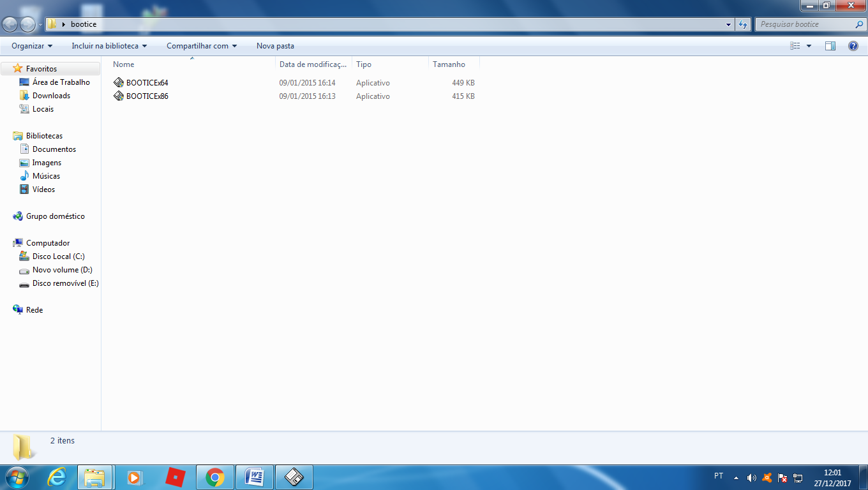868x490 pixels.
Task: Open the Compartilhar com dropdown
Action: [x=202, y=46]
